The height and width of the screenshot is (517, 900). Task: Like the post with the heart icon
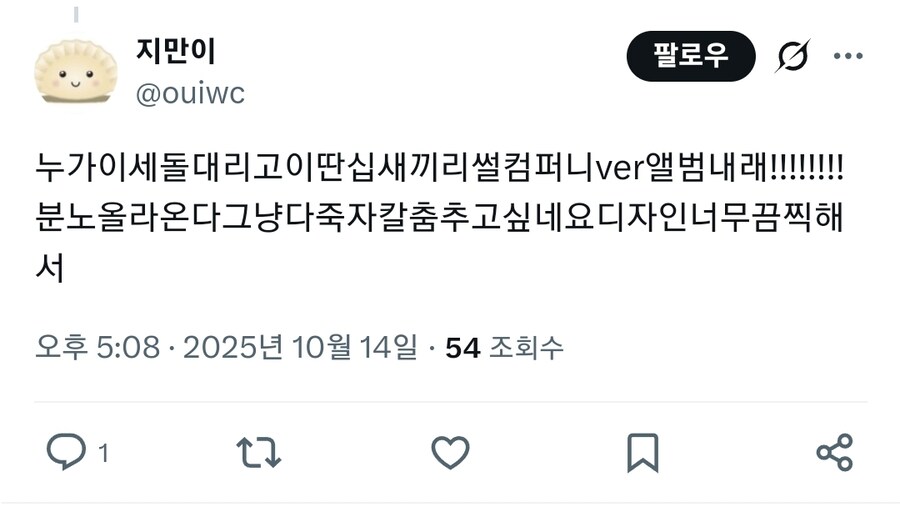451,452
